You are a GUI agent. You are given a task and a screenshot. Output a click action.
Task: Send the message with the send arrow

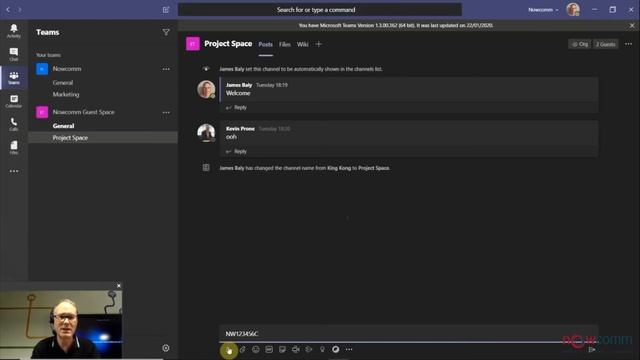point(591,349)
